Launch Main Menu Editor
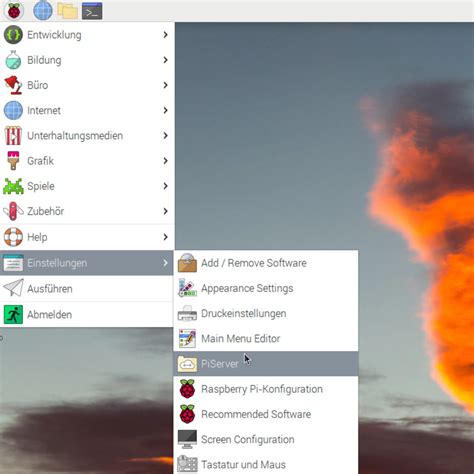The image size is (474, 474). (266, 339)
